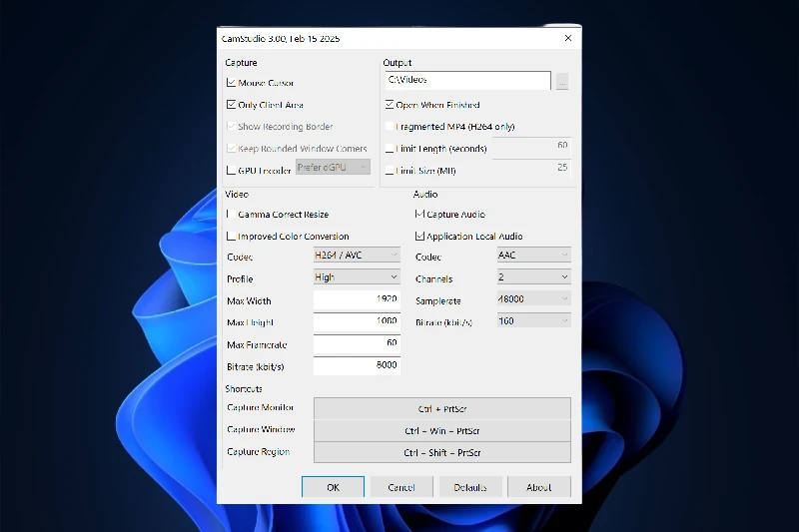This screenshot has height=532, width=799.
Task: Toggle Capture Audio checkbox
Action: 419,214
